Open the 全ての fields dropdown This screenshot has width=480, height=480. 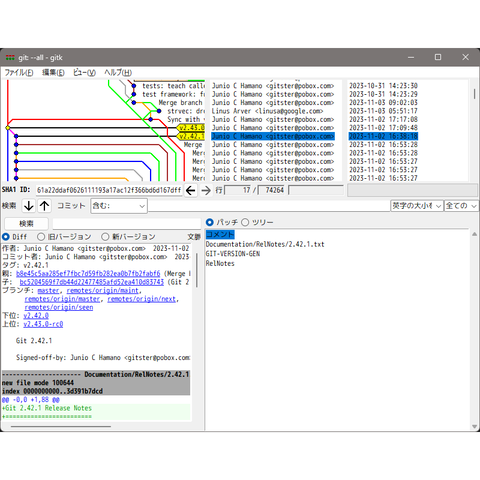click(462, 206)
